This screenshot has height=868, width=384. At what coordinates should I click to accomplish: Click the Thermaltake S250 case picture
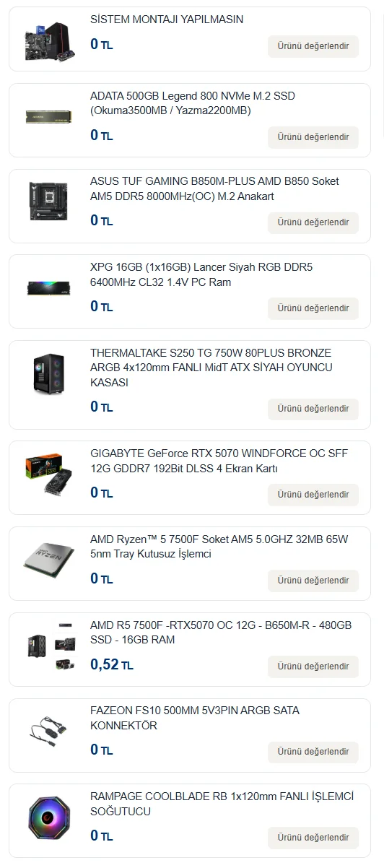(x=50, y=373)
